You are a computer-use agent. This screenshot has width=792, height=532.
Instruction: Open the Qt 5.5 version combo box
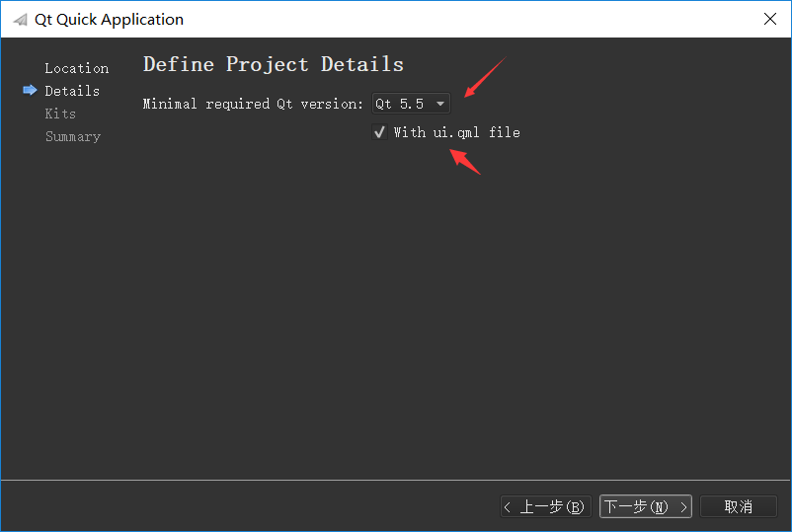coord(411,104)
